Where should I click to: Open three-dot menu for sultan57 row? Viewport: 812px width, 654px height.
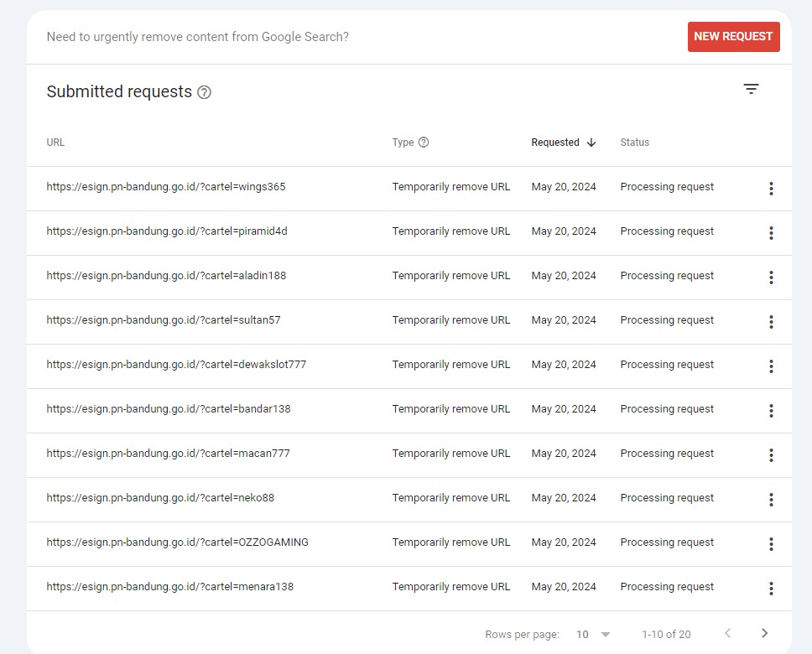[x=771, y=322]
